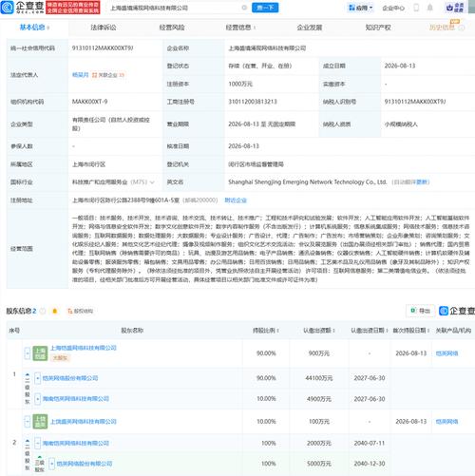475x476 pixels.
Task: Open company link in the 44100万元 row
Action: [x=70, y=378]
